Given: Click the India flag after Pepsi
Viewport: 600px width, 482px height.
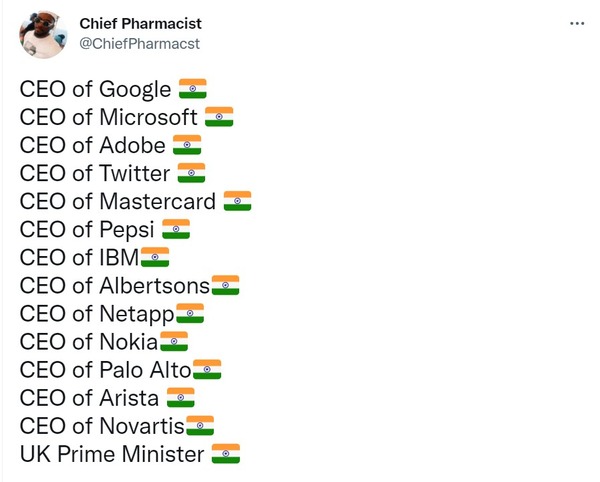Looking at the screenshot, I should point(176,229).
